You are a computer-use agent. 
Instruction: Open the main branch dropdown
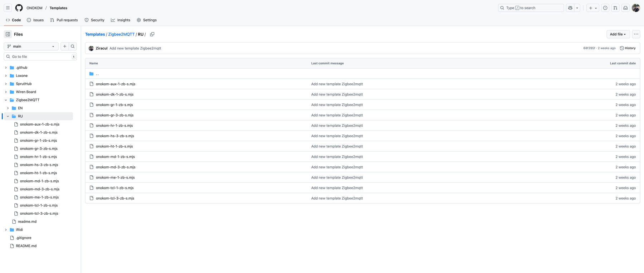pos(31,47)
